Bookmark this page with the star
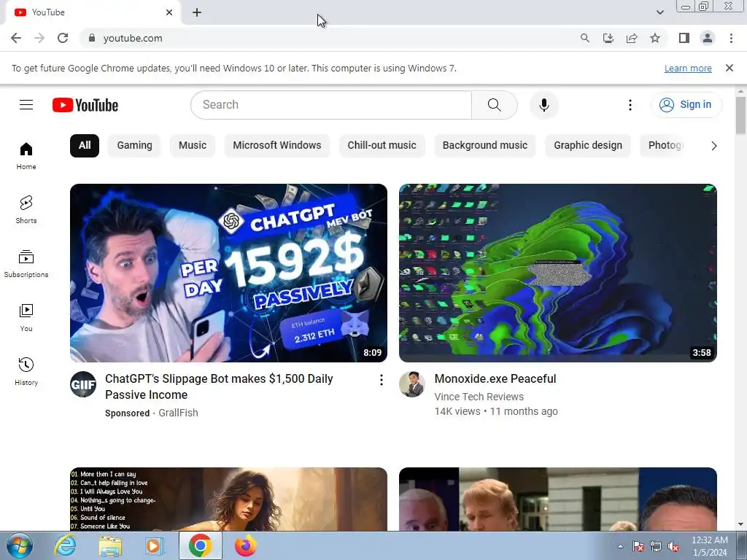 (x=655, y=38)
